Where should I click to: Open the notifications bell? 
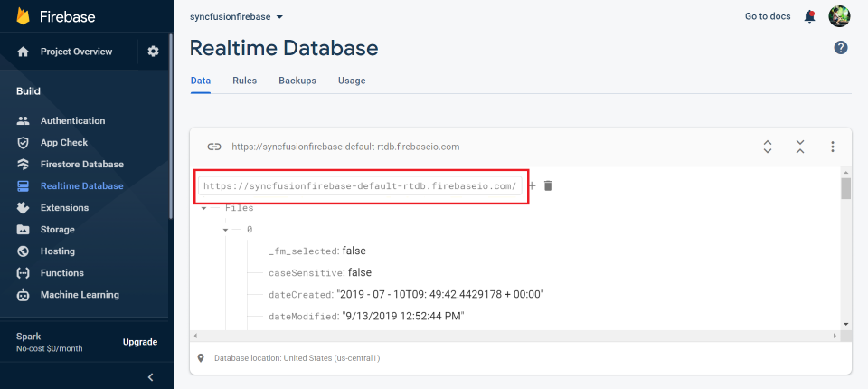[809, 16]
